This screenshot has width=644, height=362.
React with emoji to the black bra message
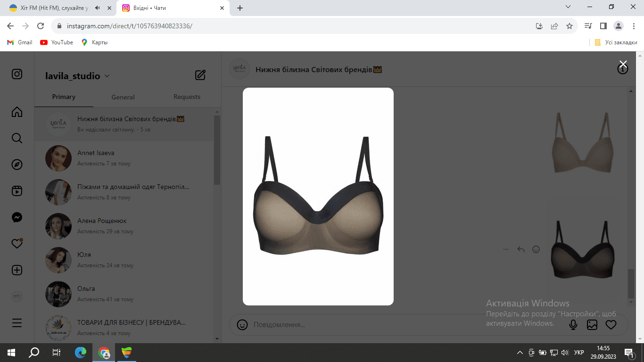(x=536, y=249)
